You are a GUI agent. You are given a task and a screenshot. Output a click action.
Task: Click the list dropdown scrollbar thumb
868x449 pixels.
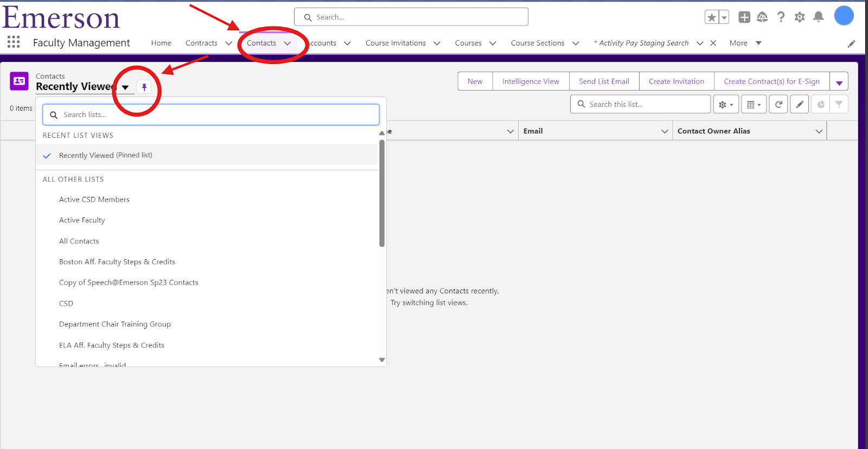(x=382, y=193)
